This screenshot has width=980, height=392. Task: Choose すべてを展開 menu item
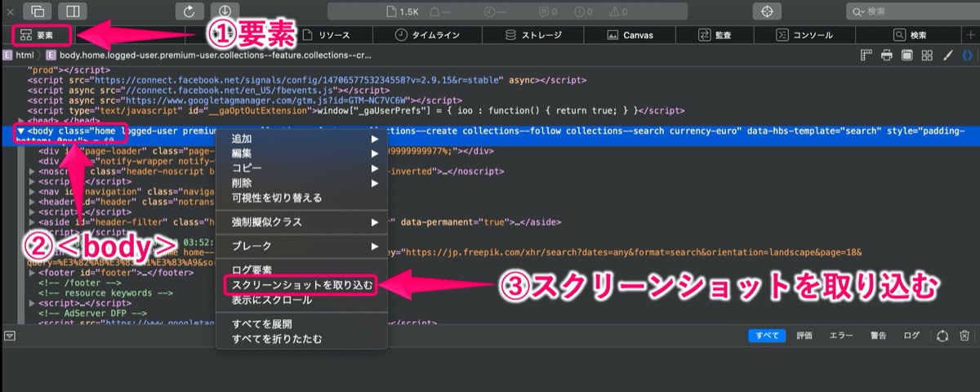tap(301, 324)
